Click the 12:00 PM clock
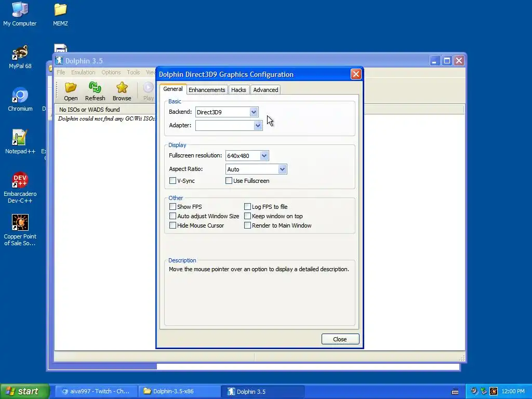 [513, 391]
